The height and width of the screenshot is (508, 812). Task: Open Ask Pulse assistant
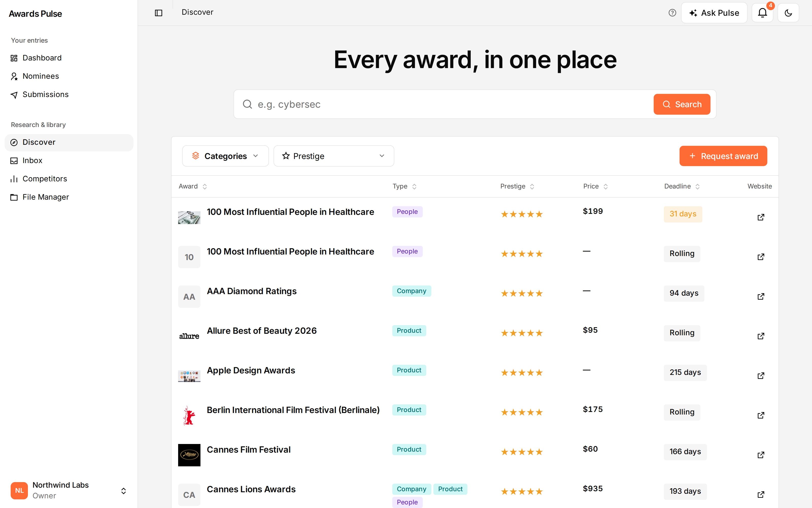[714, 13]
